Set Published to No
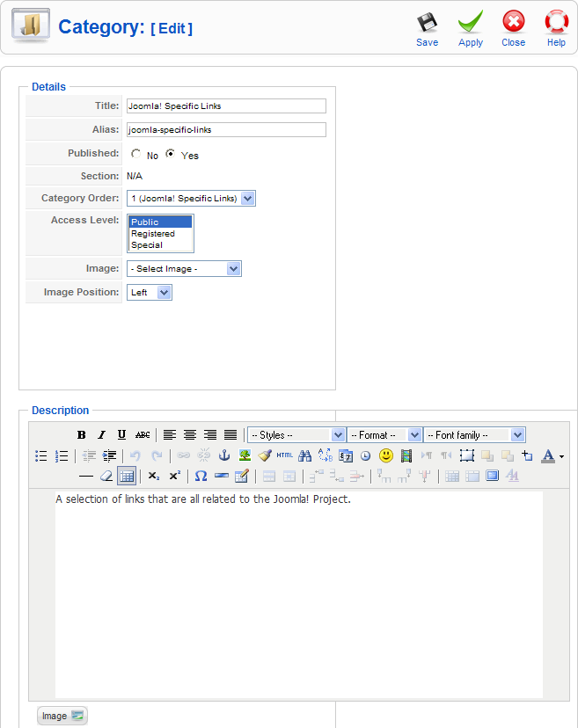This screenshot has height=728, width=578. 135,154
